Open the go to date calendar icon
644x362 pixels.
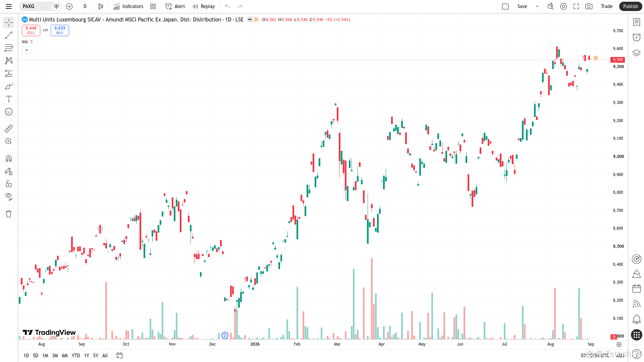click(119, 356)
